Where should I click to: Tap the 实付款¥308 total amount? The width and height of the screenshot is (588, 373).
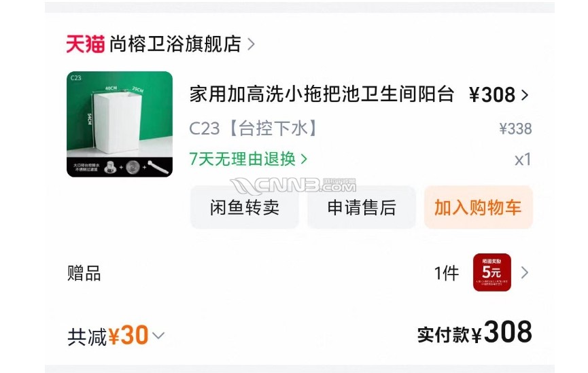click(474, 332)
